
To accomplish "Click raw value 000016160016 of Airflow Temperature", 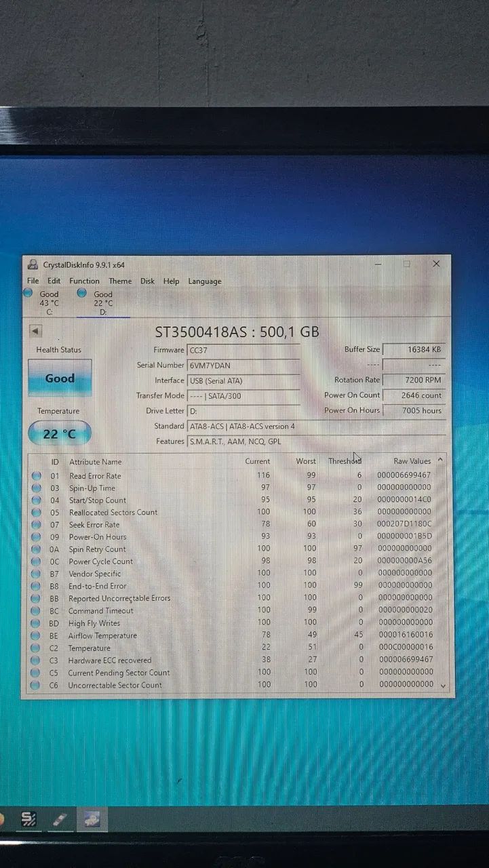I will coord(404,635).
